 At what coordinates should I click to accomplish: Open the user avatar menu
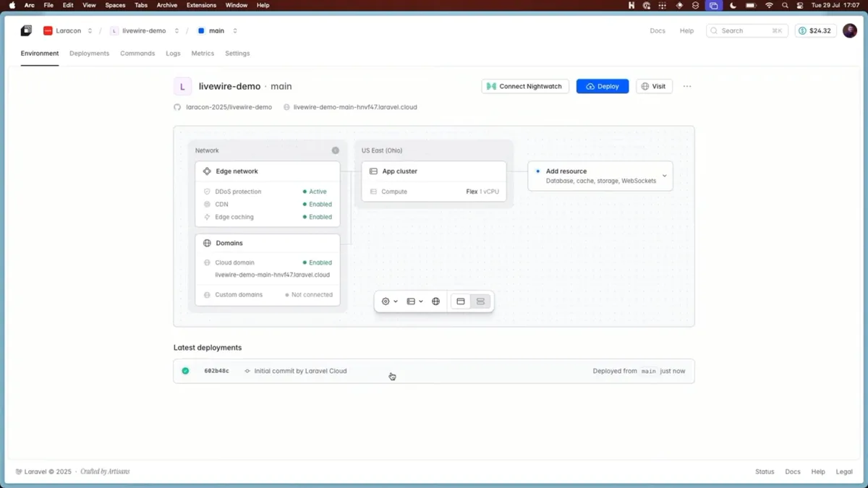click(849, 31)
